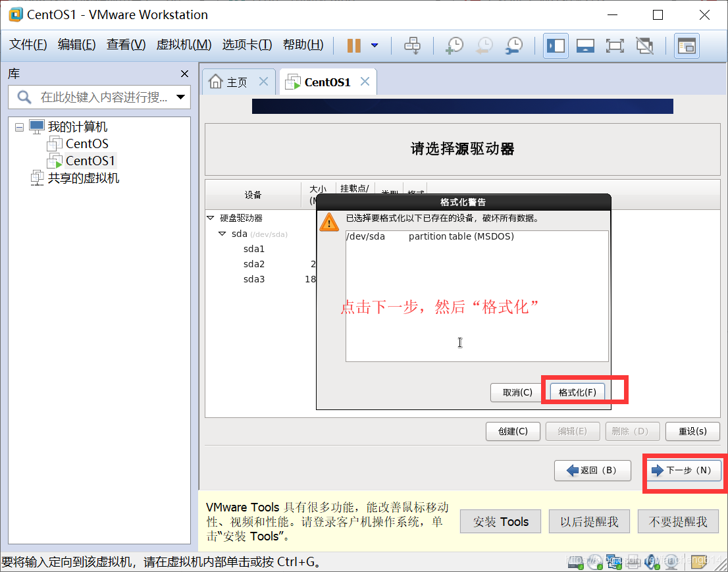728x572 pixels.
Task: Close the CentOS1 tab
Action: click(x=365, y=82)
